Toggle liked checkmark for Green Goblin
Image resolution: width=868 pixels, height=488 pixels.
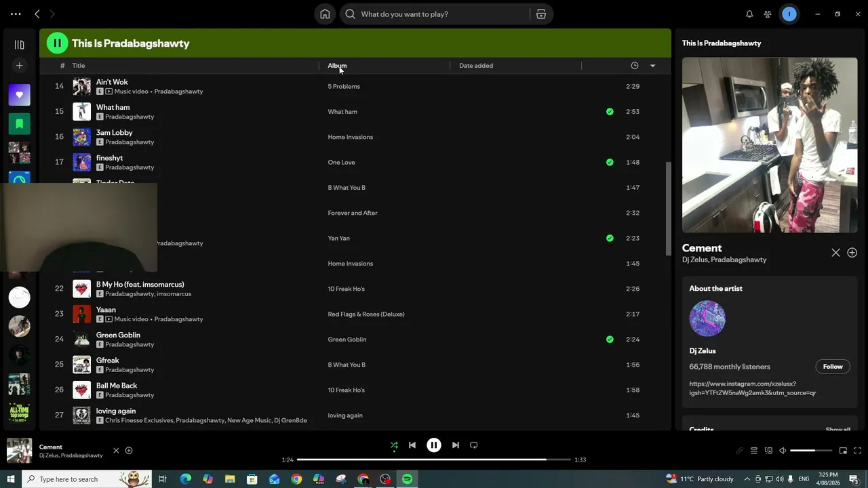click(610, 340)
